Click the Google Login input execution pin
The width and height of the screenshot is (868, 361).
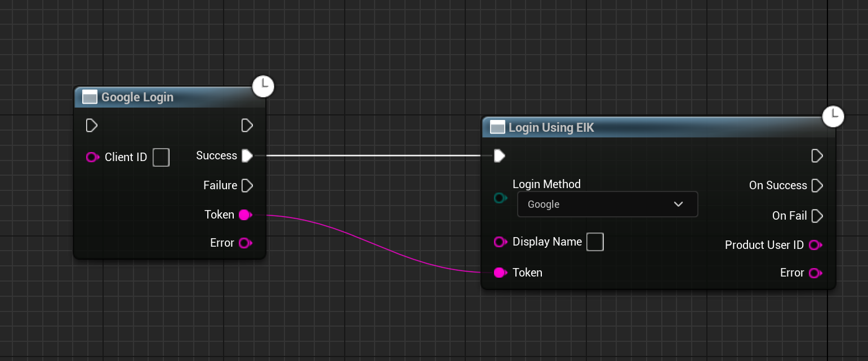click(x=91, y=125)
